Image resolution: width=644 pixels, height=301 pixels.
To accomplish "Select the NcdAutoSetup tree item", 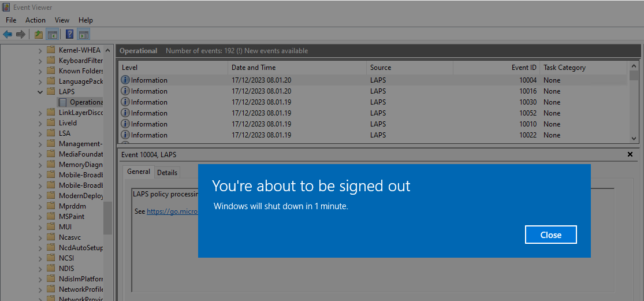I will click(80, 248).
